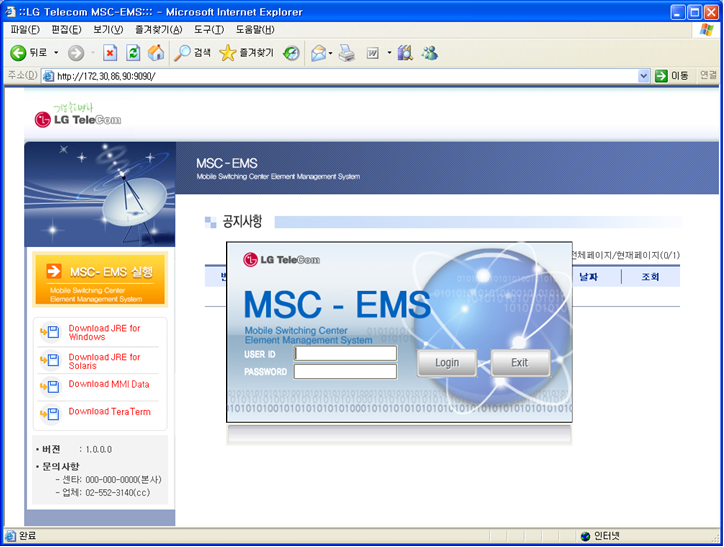724x547 pixels.
Task: Open the 보기(V) menu
Action: click(x=108, y=30)
